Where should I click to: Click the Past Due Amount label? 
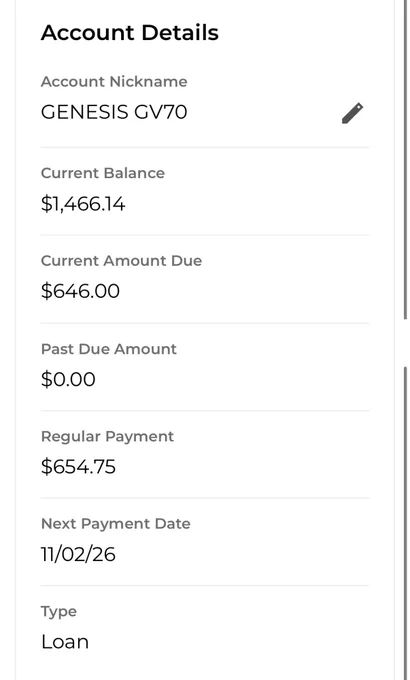tap(109, 349)
